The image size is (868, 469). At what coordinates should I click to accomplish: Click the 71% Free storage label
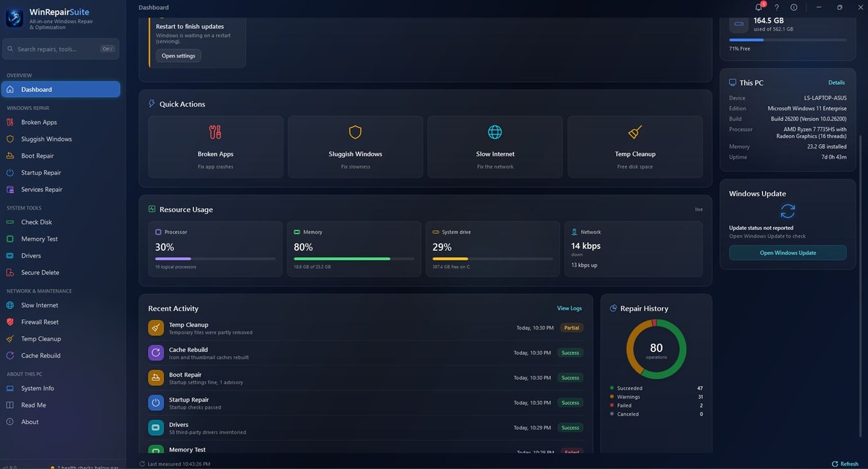(x=739, y=49)
